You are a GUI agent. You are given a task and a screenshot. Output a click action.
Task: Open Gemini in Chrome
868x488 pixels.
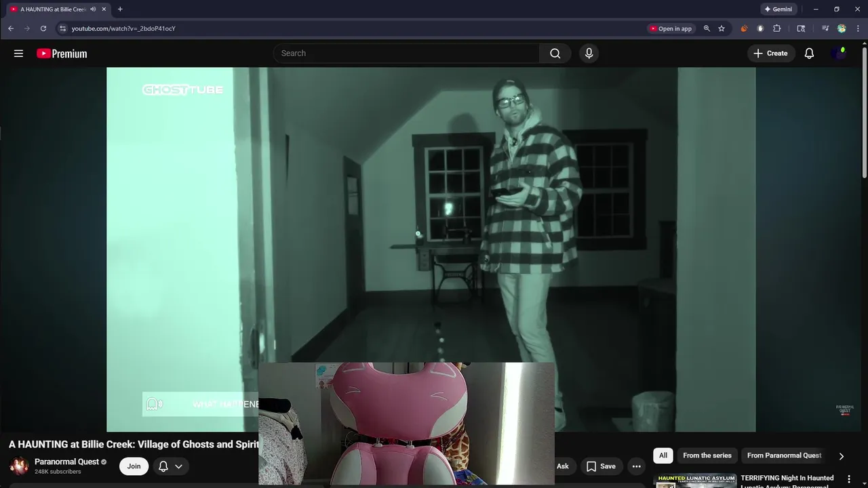coord(778,9)
